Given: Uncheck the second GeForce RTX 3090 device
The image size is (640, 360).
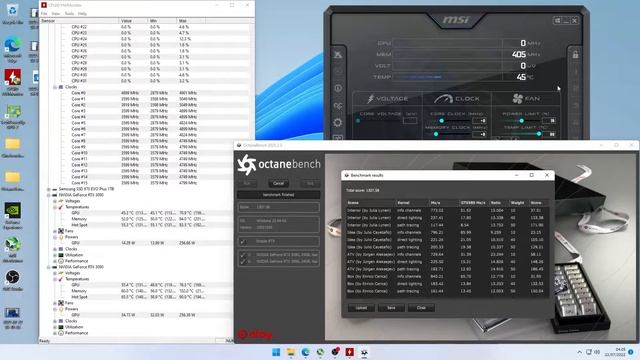Looking at the screenshot, I should point(243,261).
